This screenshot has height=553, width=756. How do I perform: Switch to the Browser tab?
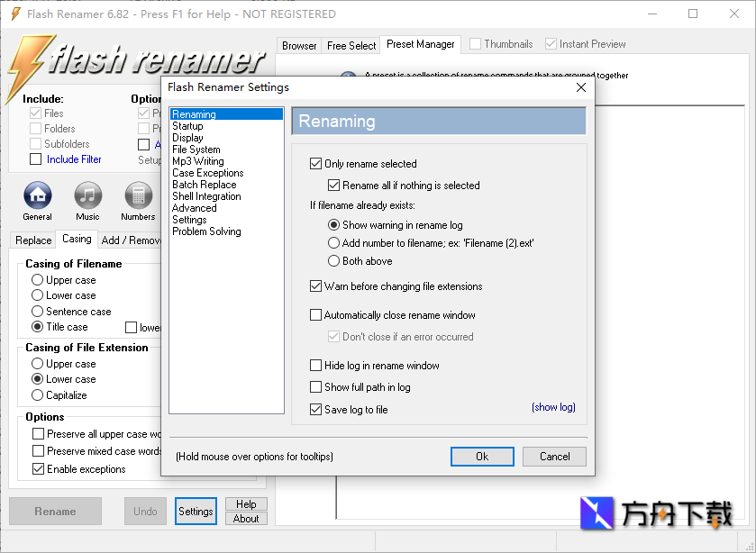299,45
